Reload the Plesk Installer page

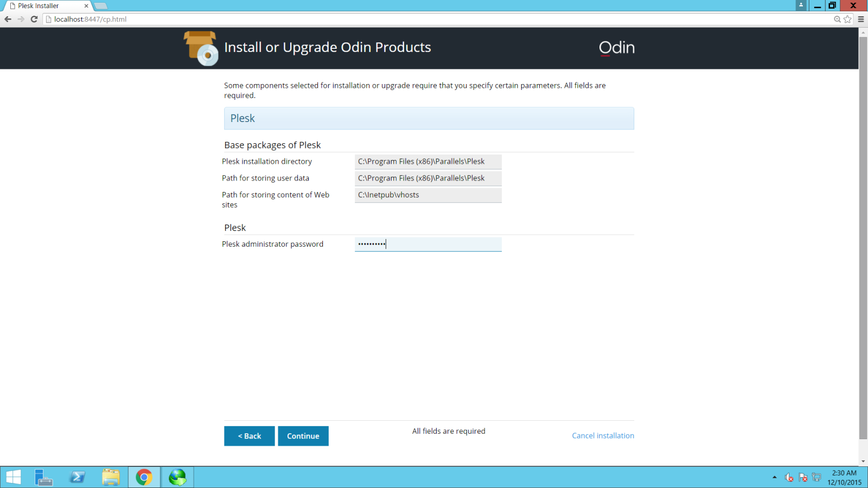click(x=34, y=19)
